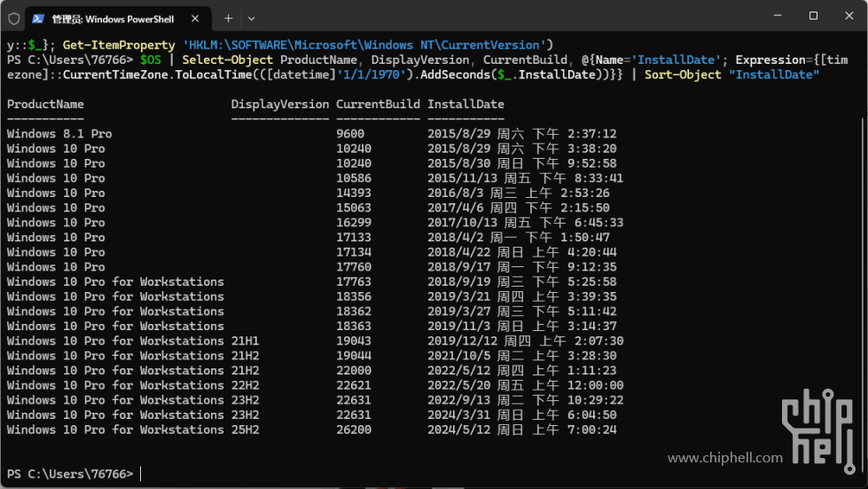Close the terminal window
868x489 pixels.
tap(849, 15)
